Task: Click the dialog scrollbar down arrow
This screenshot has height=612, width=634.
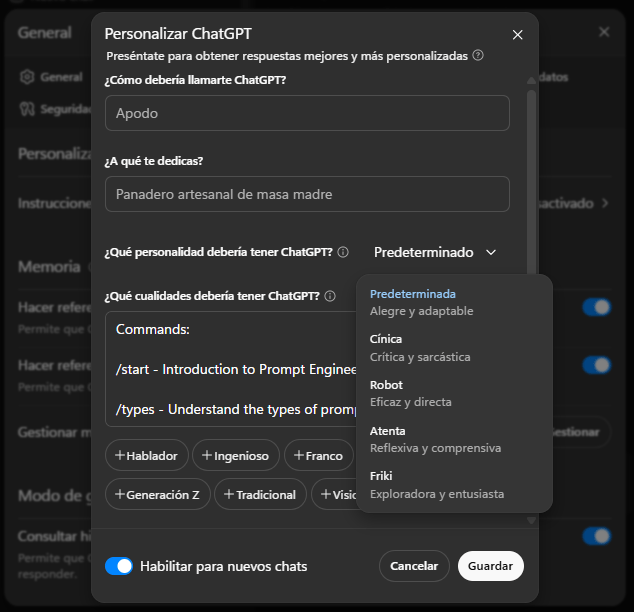Action: 531,520
